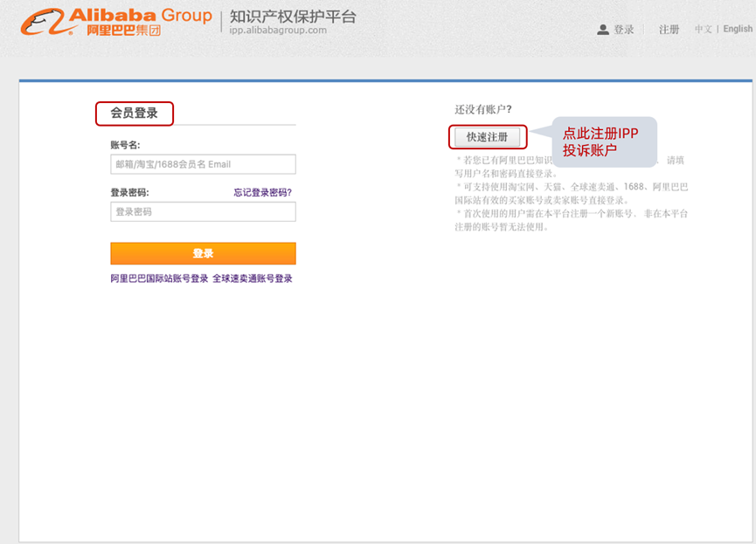This screenshot has height=544, width=756.
Task: Click the user profile icon beside 登录
Action: coord(603,30)
